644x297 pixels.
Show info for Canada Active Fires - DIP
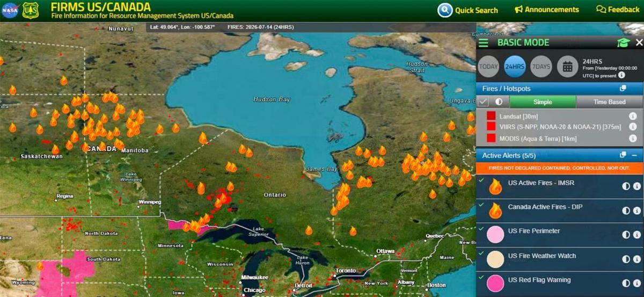point(637,211)
